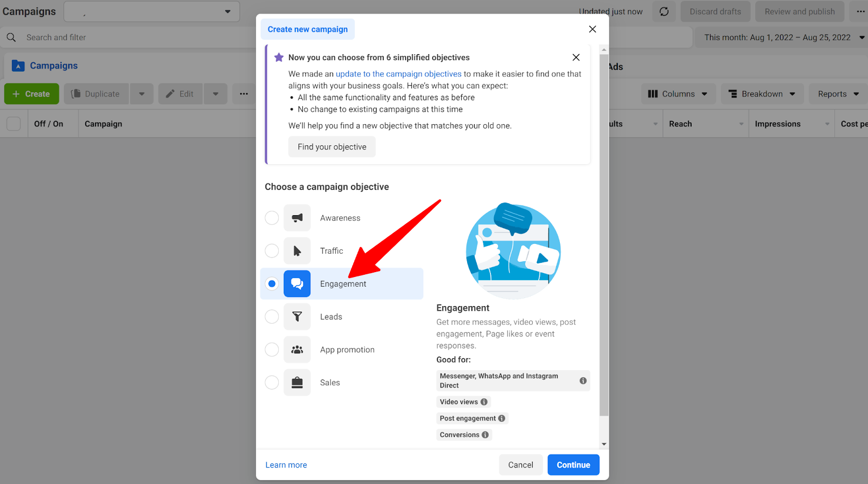
Task: Click the refresh icon beside Updated just now
Action: click(664, 11)
